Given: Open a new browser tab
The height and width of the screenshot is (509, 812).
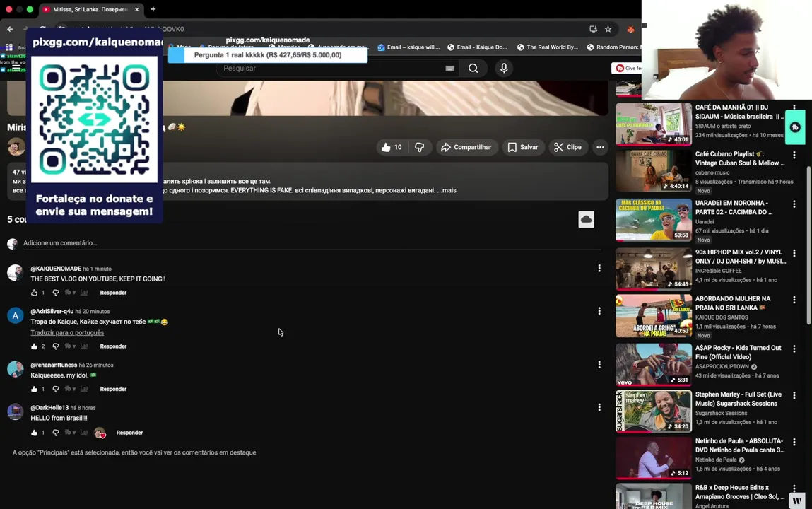Looking at the screenshot, I should coord(153,9).
